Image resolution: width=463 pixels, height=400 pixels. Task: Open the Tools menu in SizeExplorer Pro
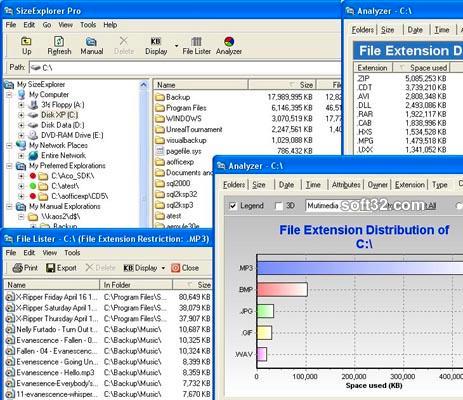pyautogui.click(x=88, y=25)
